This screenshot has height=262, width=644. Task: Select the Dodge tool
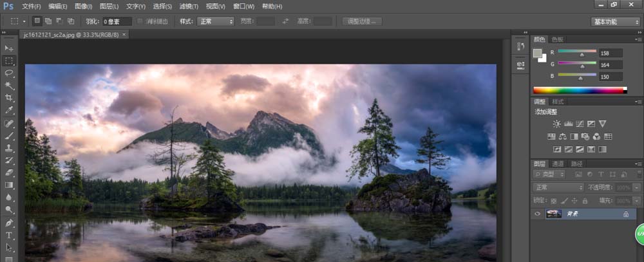pyautogui.click(x=9, y=209)
